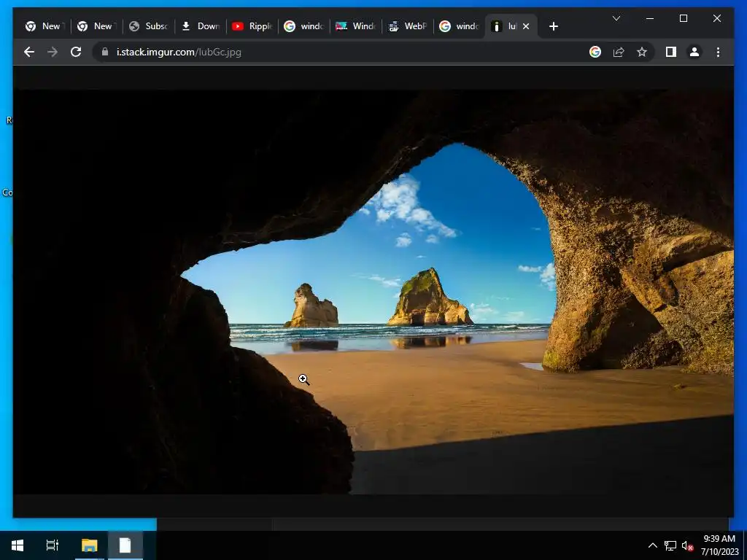This screenshot has height=560, width=747.
Task: Open the Chrome three-dot menu
Action: (x=718, y=52)
